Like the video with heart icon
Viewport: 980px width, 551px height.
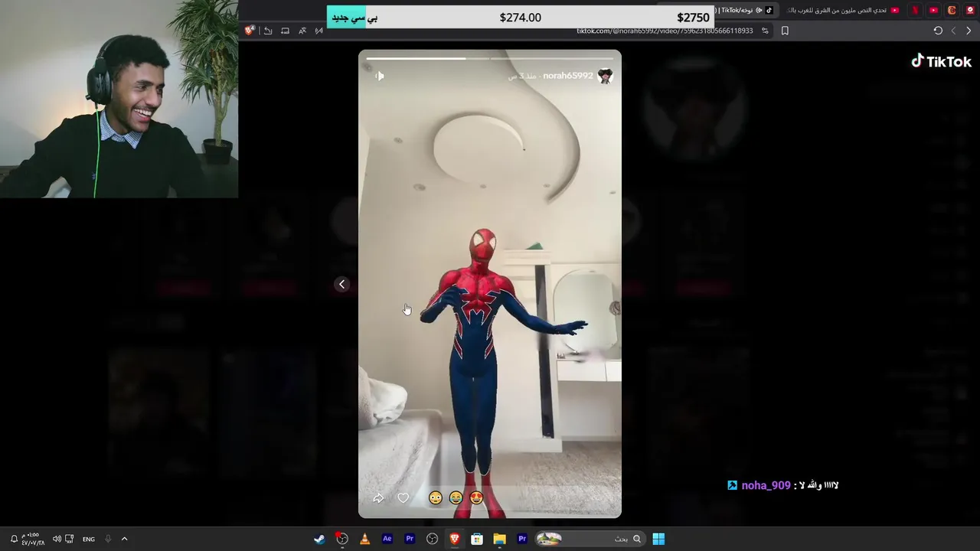tap(403, 498)
